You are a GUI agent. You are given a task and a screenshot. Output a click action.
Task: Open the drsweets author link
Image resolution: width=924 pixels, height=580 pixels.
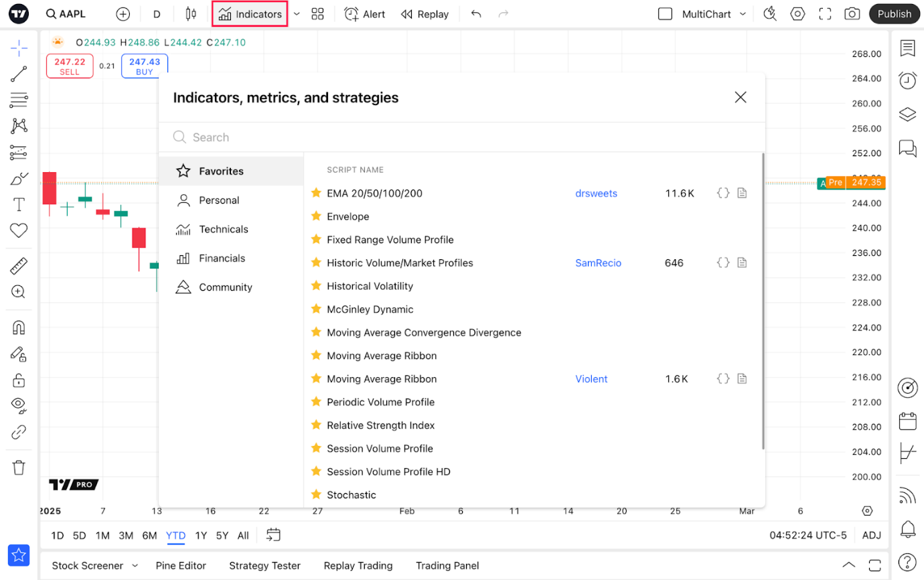(596, 194)
